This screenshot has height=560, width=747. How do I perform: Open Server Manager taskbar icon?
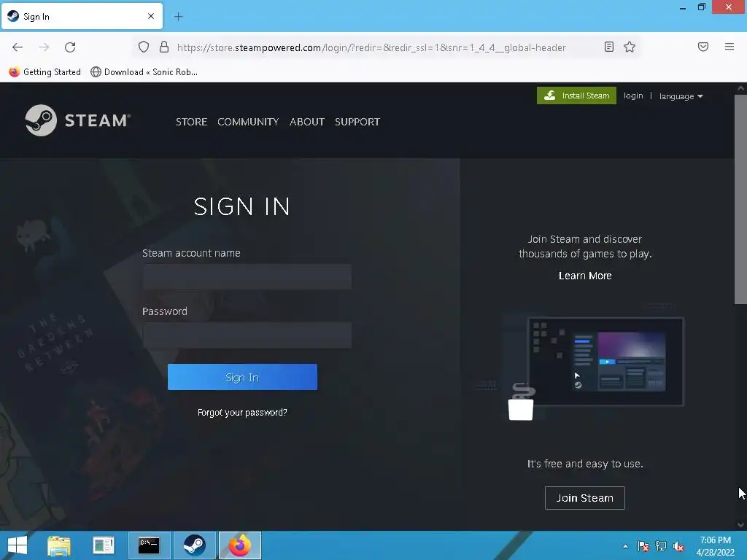tap(104, 545)
